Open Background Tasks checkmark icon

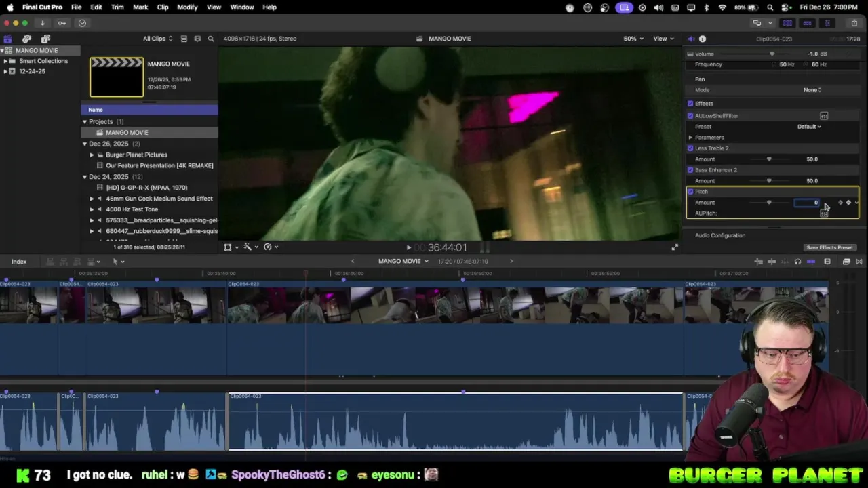click(82, 23)
